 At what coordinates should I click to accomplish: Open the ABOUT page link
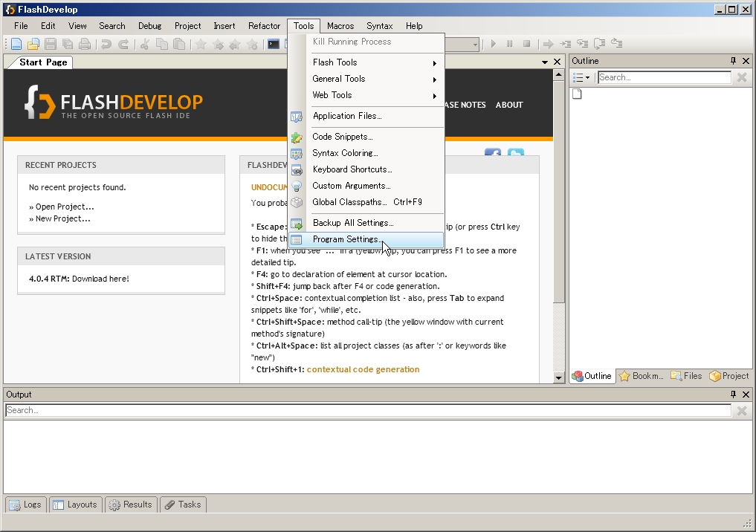tap(509, 105)
